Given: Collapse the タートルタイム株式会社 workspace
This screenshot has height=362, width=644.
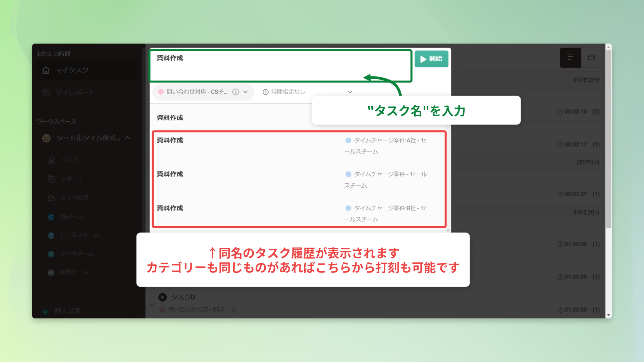Looking at the screenshot, I should (127, 138).
